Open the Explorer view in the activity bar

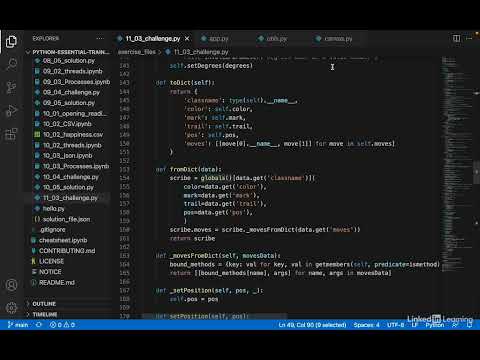[x=11, y=42]
